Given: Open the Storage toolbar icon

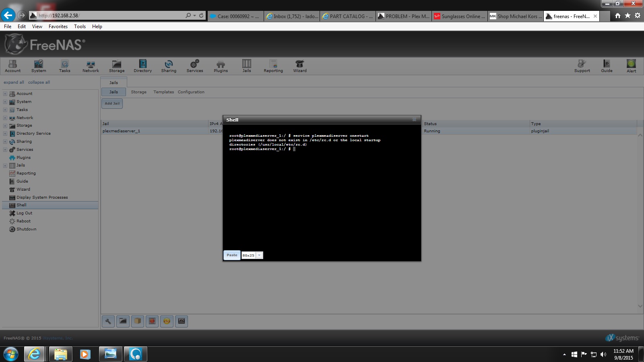Looking at the screenshot, I should pyautogui.click(x=117, y=66).
